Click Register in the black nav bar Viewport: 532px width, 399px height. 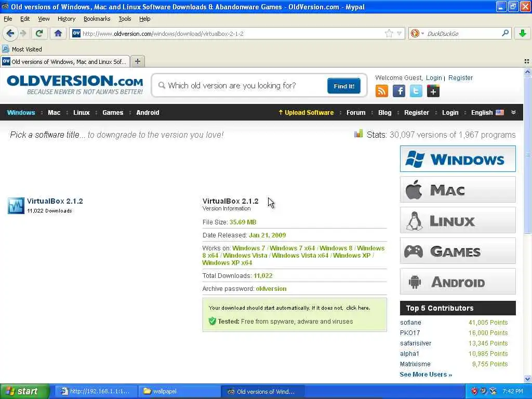416,112
